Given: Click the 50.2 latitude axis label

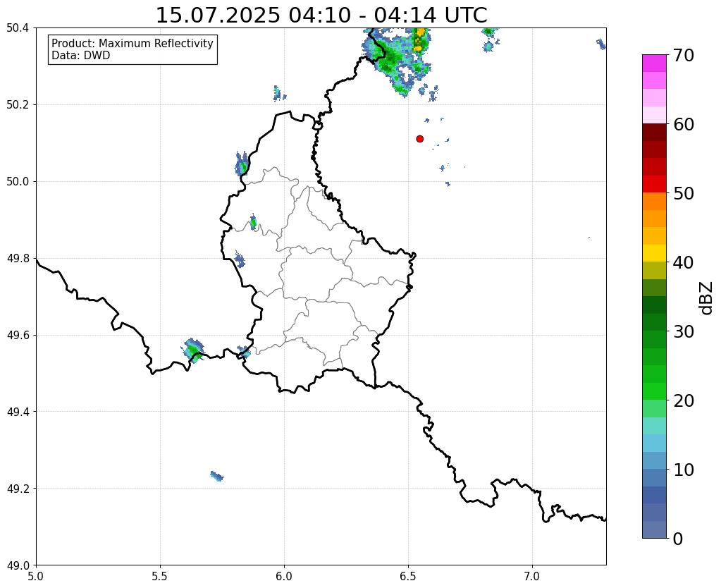Looking at the screenshot, I should click(x=18, y=105).
